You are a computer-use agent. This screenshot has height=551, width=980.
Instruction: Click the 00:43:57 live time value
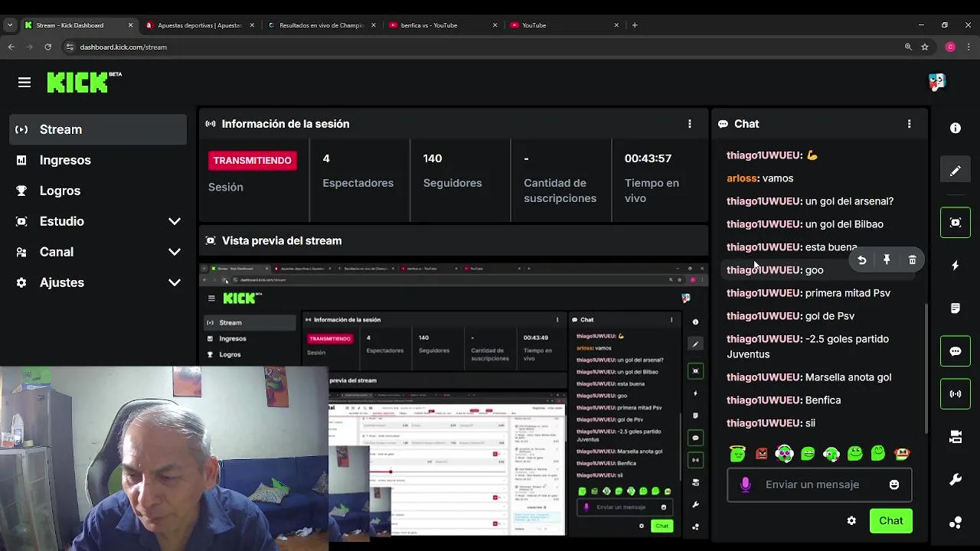pyautogui.click(x=648, y=158)
